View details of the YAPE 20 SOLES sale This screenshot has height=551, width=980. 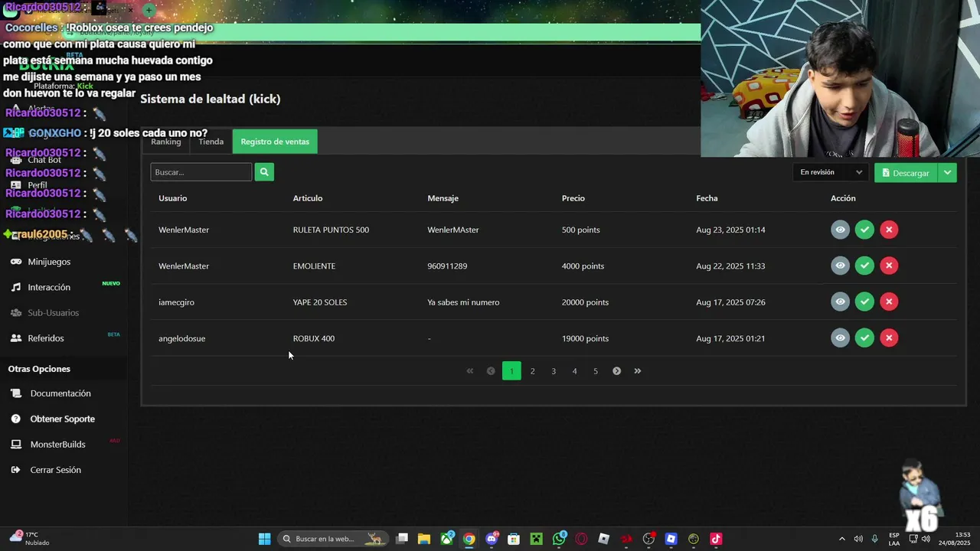click(x=840, y=302)
